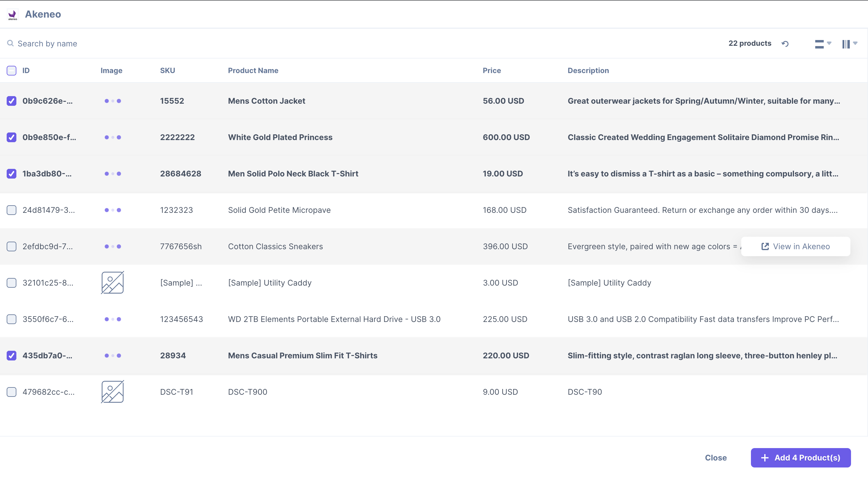Toggle the select-all header checkbox
This screenshot has height=479, width=868.
(x=12, y=70)
